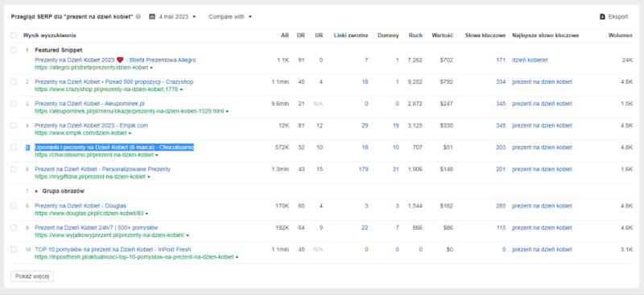Open Empik.com result title link
Screen dimensions: 644x295
tap(92, 126)
